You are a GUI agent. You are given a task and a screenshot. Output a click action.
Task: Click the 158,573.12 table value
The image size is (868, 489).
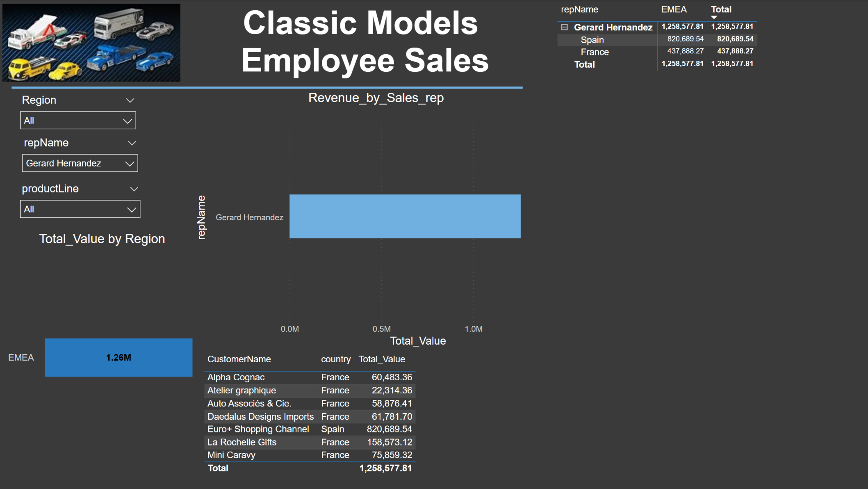click(x=390, y=442)
